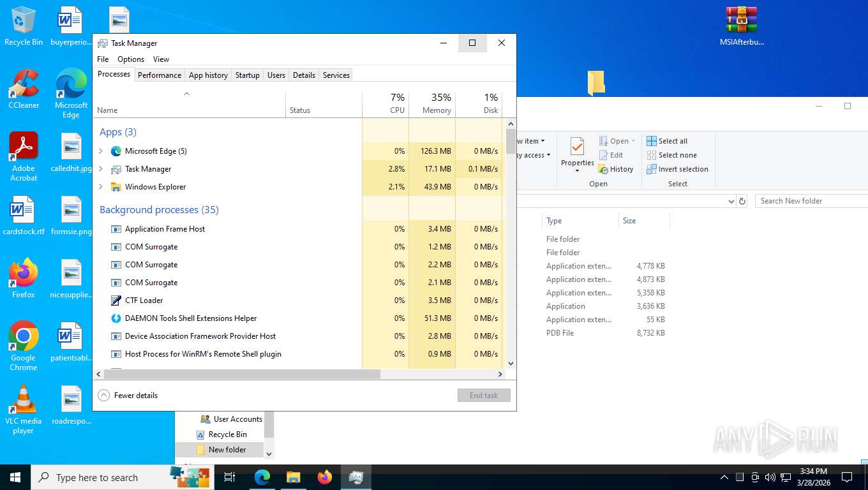Click Properties icon in Explorer ribbon
Image resolution: width=868 pixels, height=490 pixels.
coord(577,147)
